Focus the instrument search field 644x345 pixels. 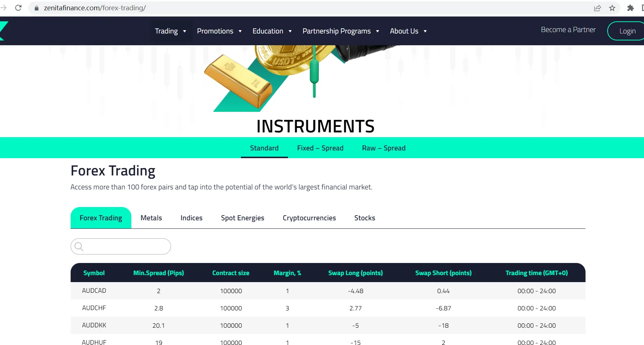coord(121,246)
